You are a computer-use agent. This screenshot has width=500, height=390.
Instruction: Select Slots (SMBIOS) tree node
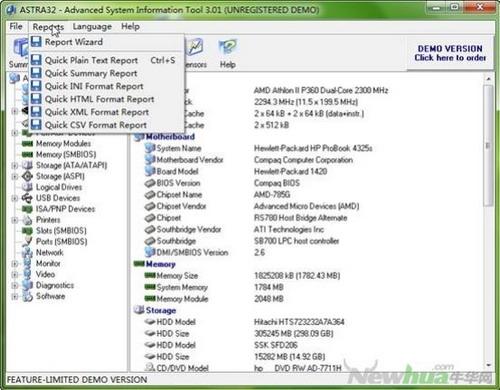pos(61,231)
